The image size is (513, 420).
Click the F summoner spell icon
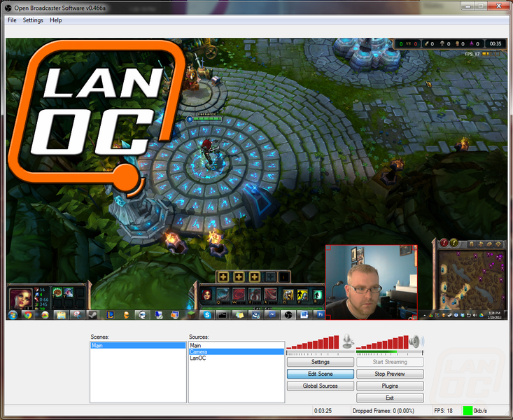[x=302, y=295]
